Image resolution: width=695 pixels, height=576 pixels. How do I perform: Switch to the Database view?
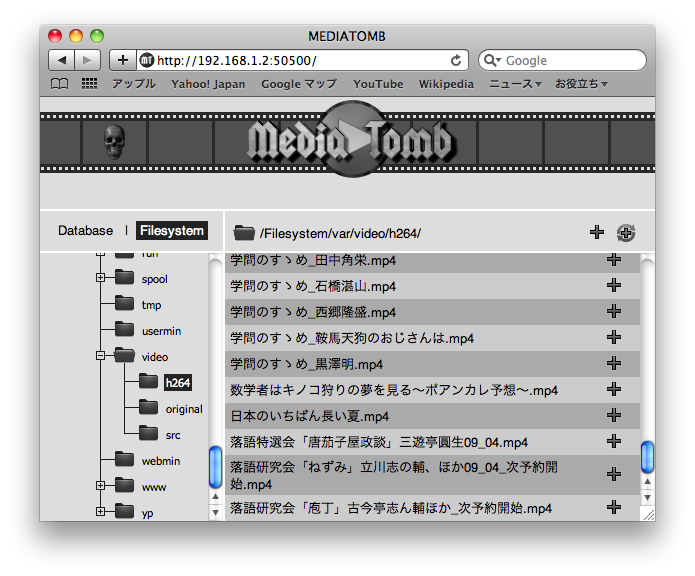click(x=85, y=231)
